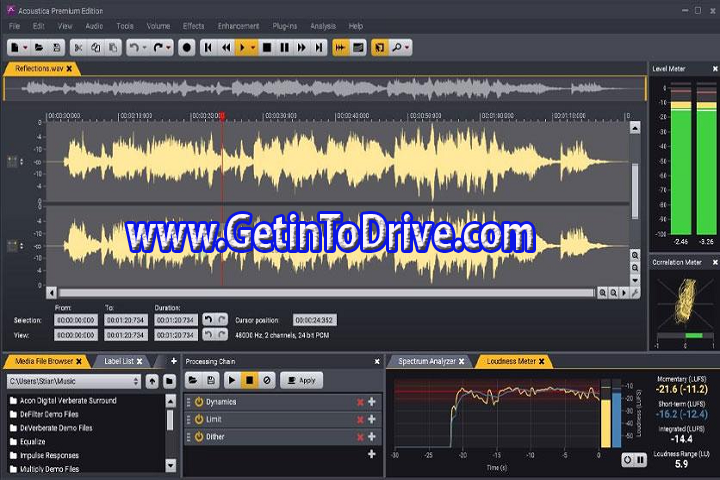720x480 pixels.
Task: Open the Effects menu
Action: (x=193, y=26)
